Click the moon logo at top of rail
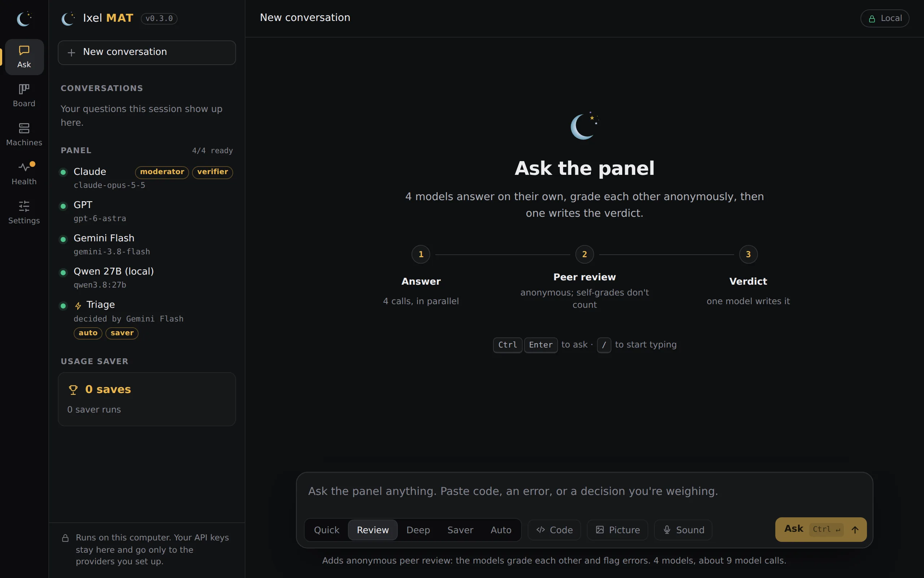The image size is (924, 578). pyautogui.click(x=24, y=19)
